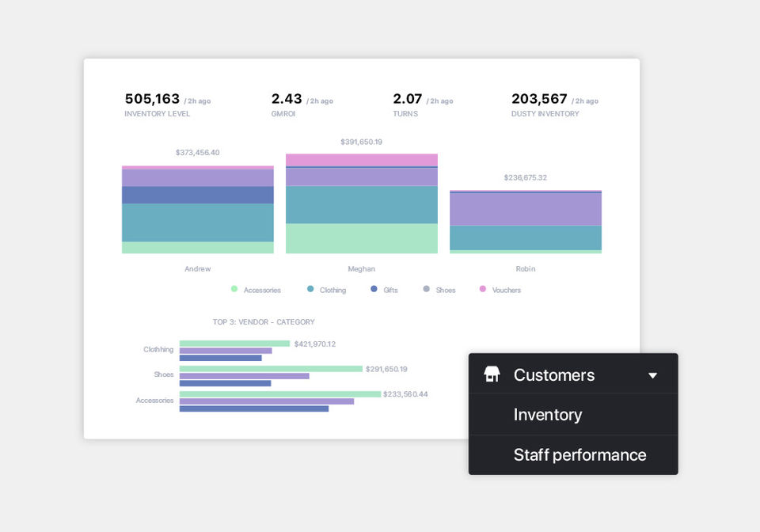Toggle the Clothing legend dot
This screenshot has height=532, width=760.
tap(310, 289)
